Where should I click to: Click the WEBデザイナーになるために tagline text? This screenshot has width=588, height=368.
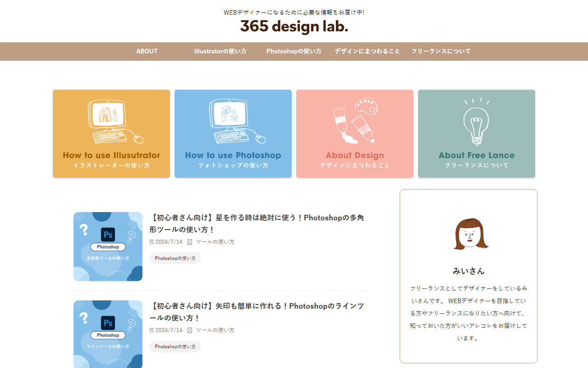[x=294, y=12]
